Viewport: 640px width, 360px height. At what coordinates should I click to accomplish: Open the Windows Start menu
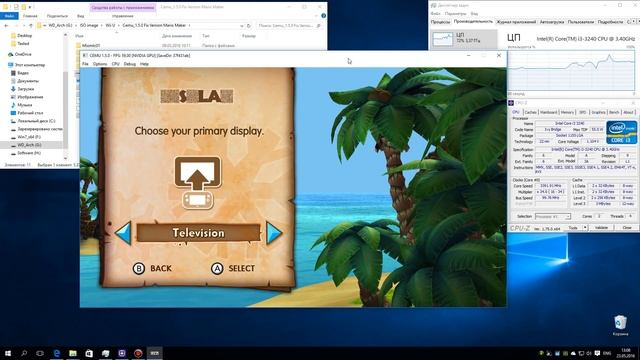click(x=8, y=353)
